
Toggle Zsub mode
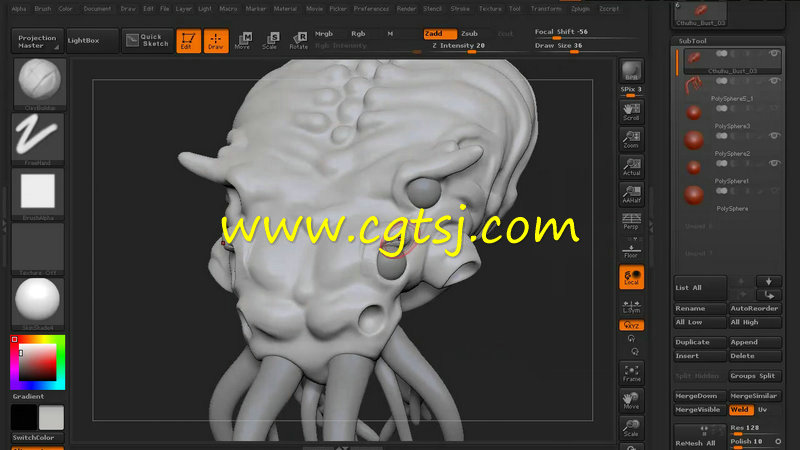pos(470,34)
